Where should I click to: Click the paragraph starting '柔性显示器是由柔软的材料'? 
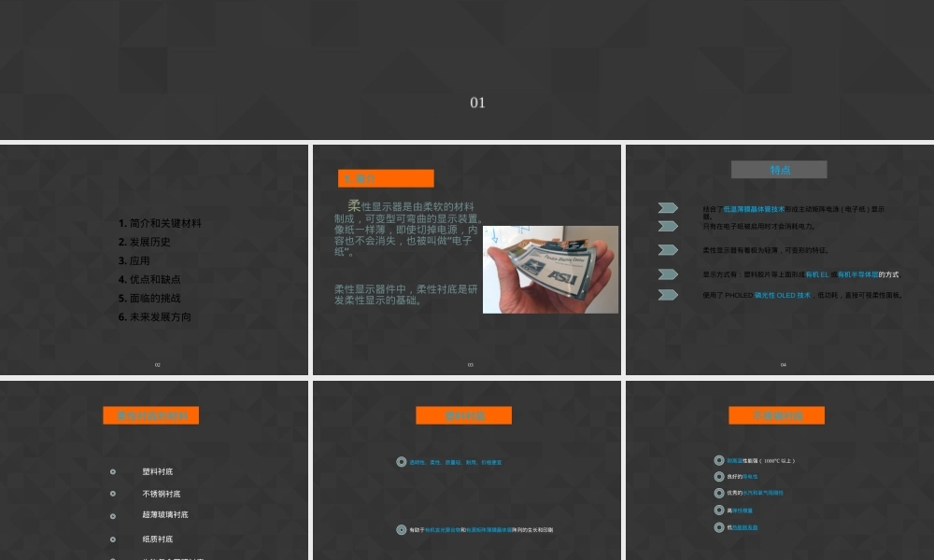coord(408,229)
